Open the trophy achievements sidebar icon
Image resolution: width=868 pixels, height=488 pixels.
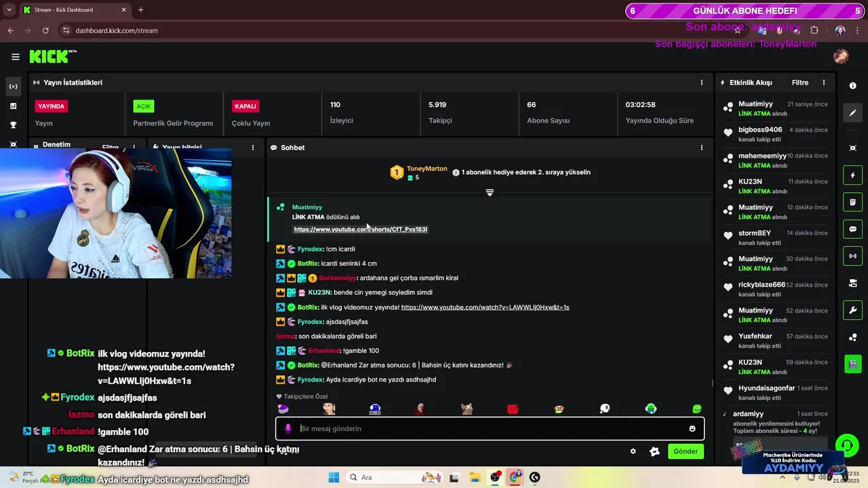tap(13, 125)
